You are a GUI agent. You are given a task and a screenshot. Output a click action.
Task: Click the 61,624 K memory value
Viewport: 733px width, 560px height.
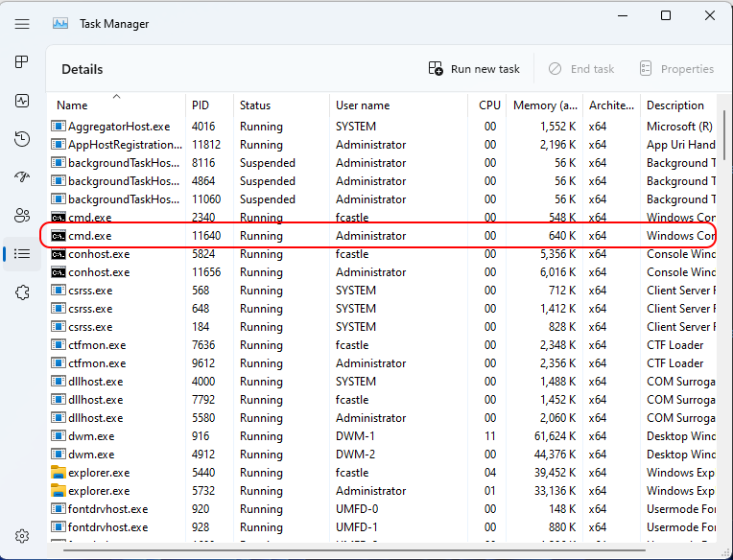pos(555,436)
